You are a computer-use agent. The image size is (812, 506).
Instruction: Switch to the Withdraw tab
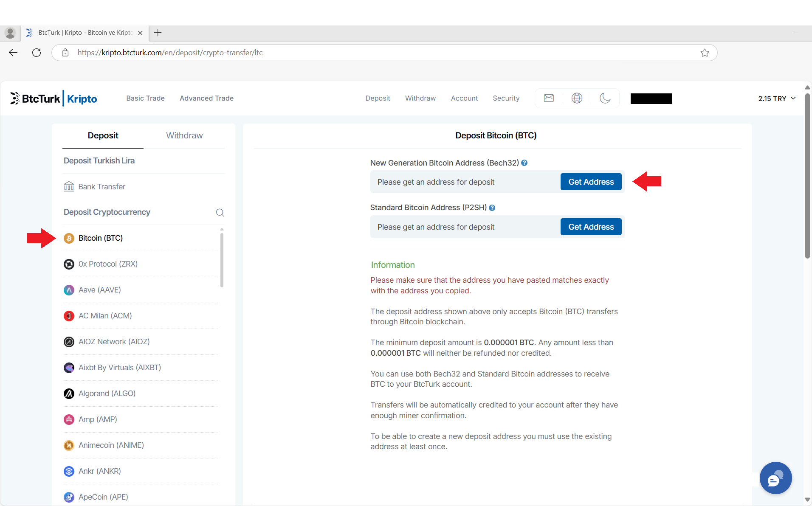point(184,135)
